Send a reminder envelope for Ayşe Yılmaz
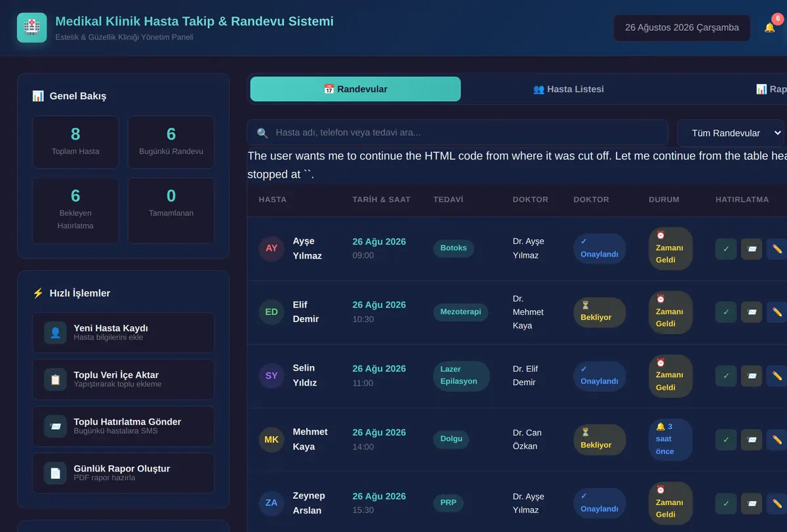This screenshot has width=787, height=532. tap(752, 249)
